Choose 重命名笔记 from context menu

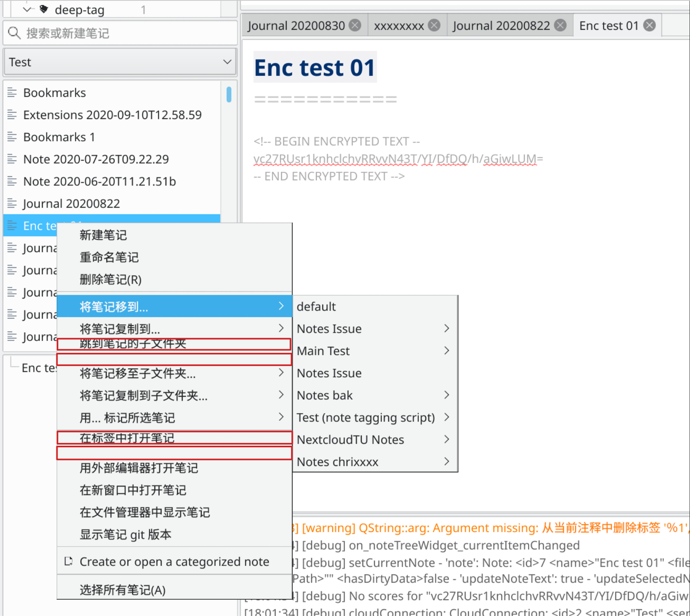[175, 257]
